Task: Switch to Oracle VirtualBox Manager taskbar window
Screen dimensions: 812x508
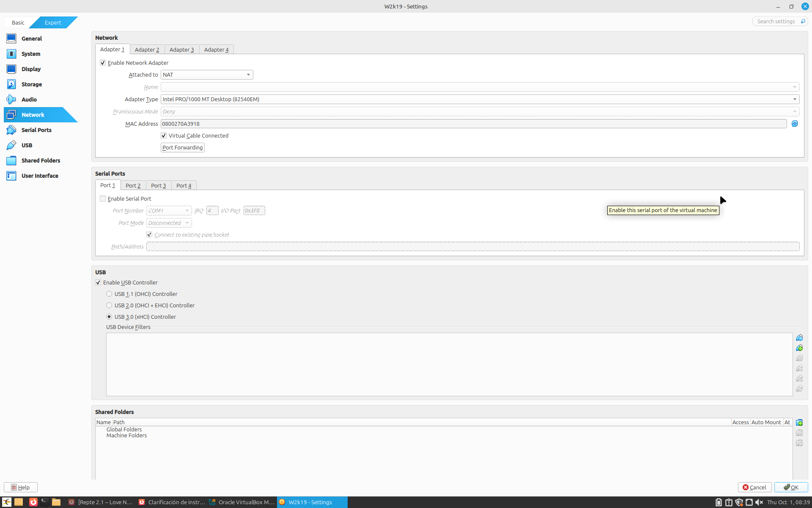Action: [242, 502]
